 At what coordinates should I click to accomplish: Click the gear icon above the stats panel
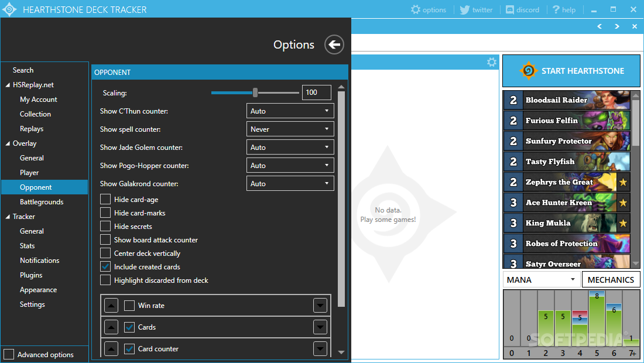[x=492, y=62]
